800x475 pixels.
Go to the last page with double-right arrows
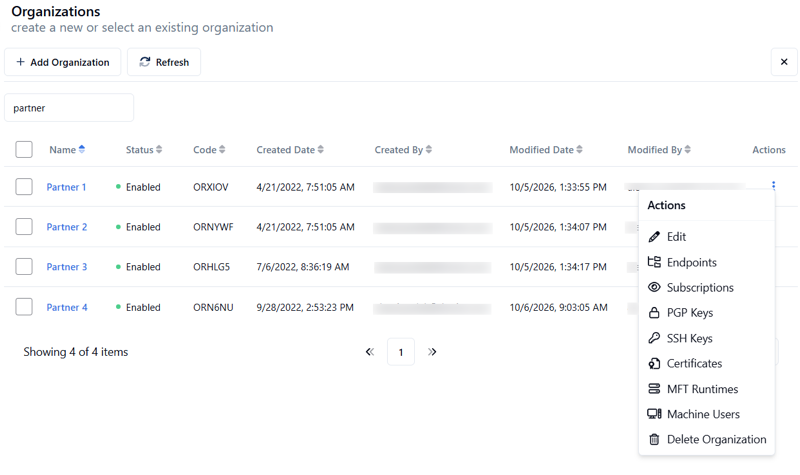(x=432, y=352)
